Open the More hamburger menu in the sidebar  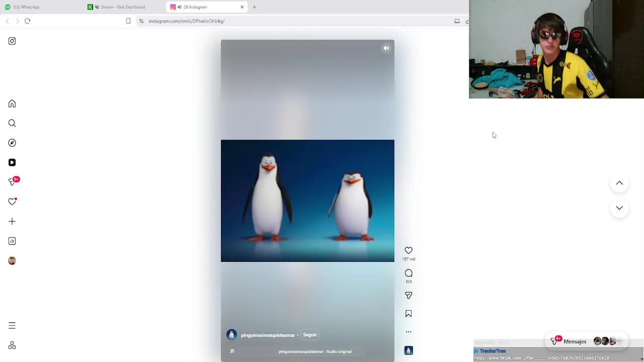tap(12, 326)
